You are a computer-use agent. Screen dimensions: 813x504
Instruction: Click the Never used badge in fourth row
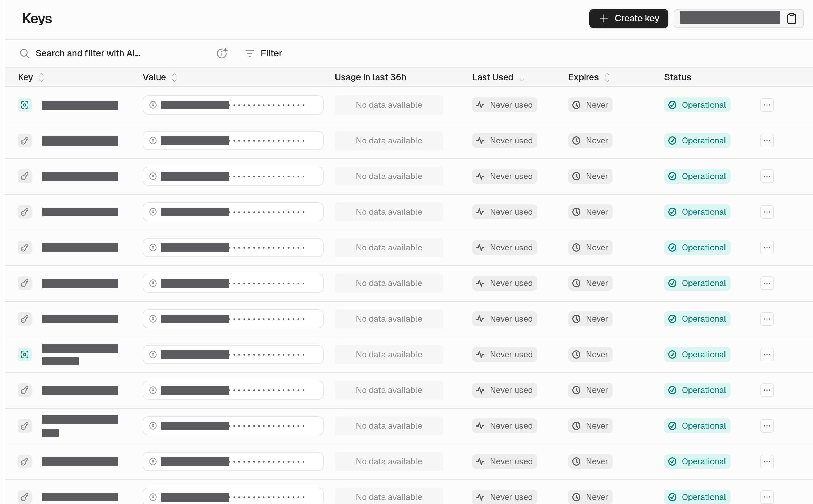(x=504, y=212)
